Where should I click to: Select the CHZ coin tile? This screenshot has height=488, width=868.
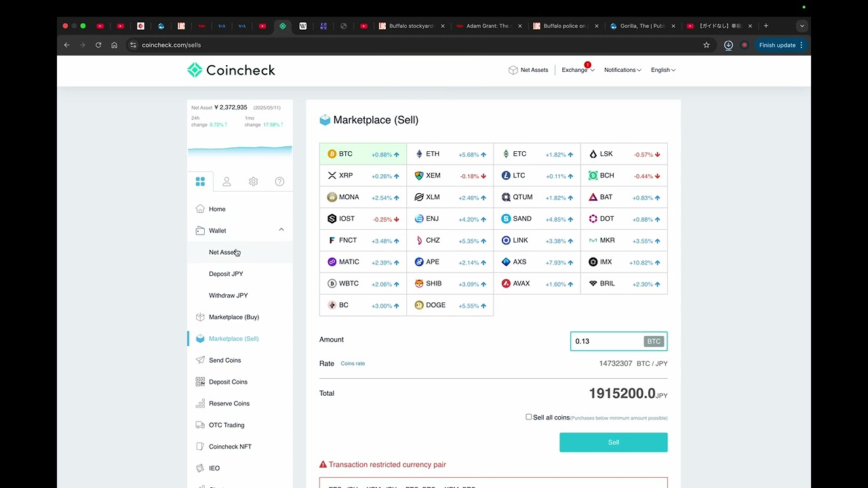point(450,241)
